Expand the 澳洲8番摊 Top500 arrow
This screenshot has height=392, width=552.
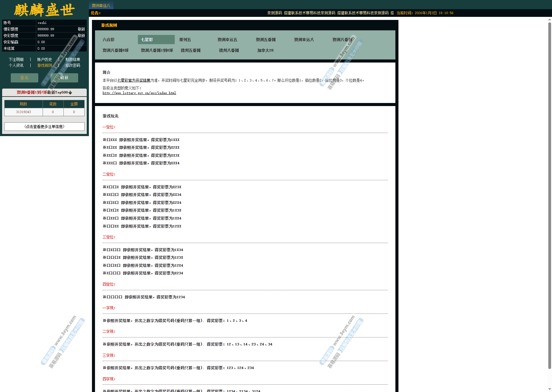tap(70, 93)
